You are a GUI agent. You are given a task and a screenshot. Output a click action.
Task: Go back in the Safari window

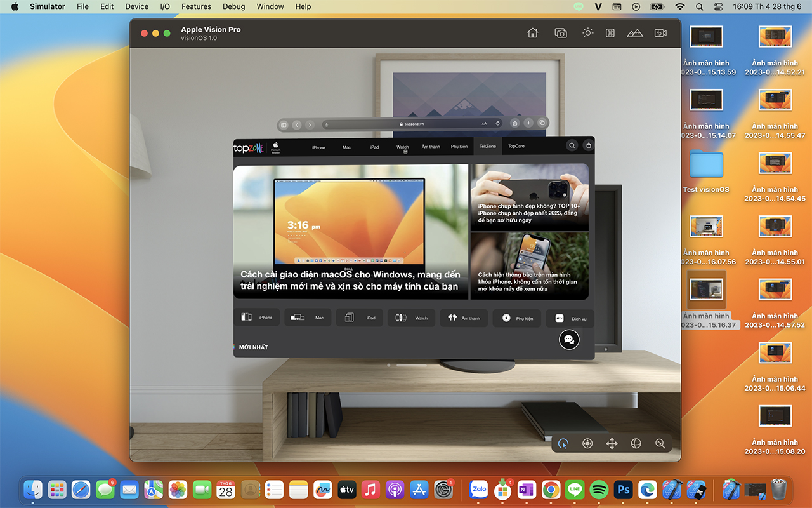[297, 124]
